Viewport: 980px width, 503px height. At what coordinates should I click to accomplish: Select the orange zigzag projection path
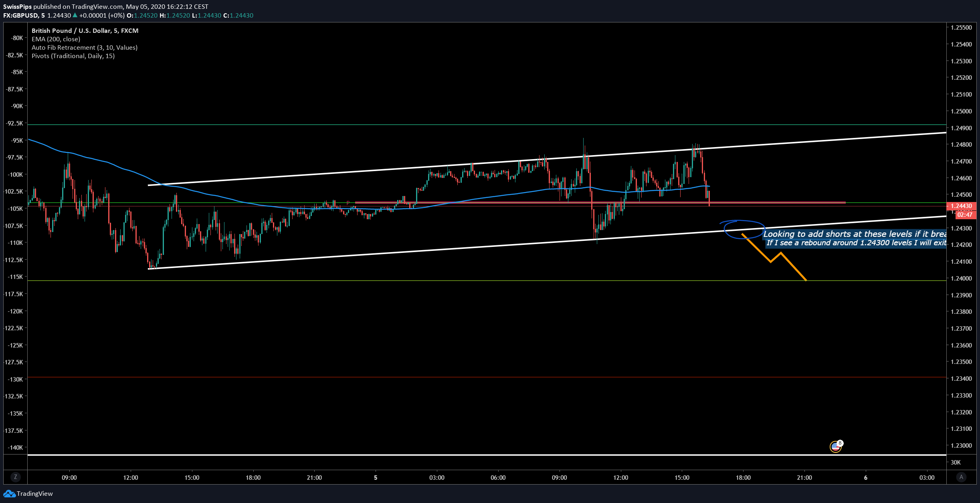pos(774,257)
